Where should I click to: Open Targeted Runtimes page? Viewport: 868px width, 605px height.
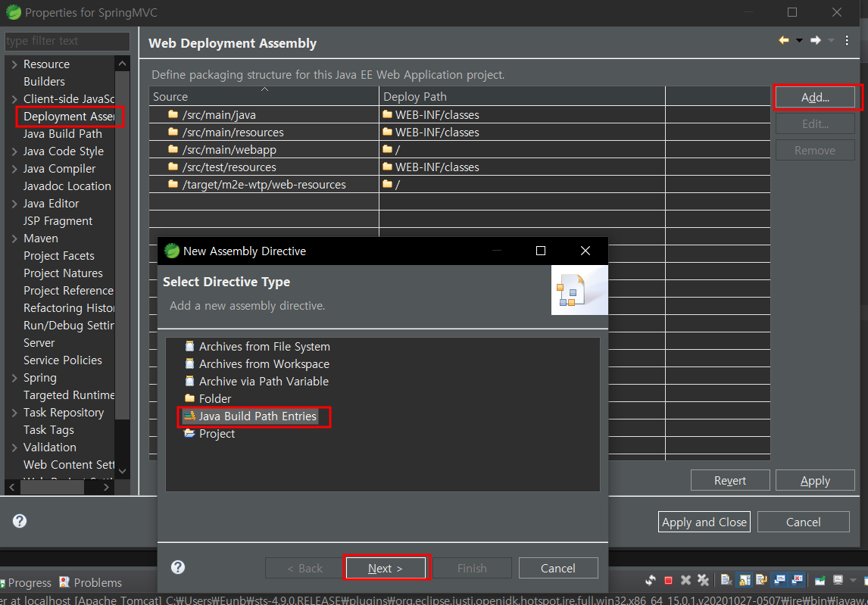69,395
